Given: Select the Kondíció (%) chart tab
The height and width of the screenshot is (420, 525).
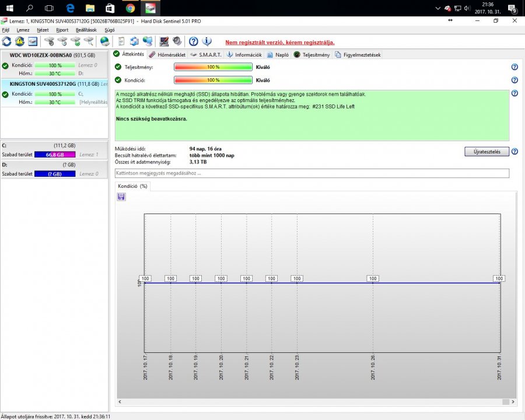Looking at the screenshot, I should pyautogui.click(x=132, y=186).
